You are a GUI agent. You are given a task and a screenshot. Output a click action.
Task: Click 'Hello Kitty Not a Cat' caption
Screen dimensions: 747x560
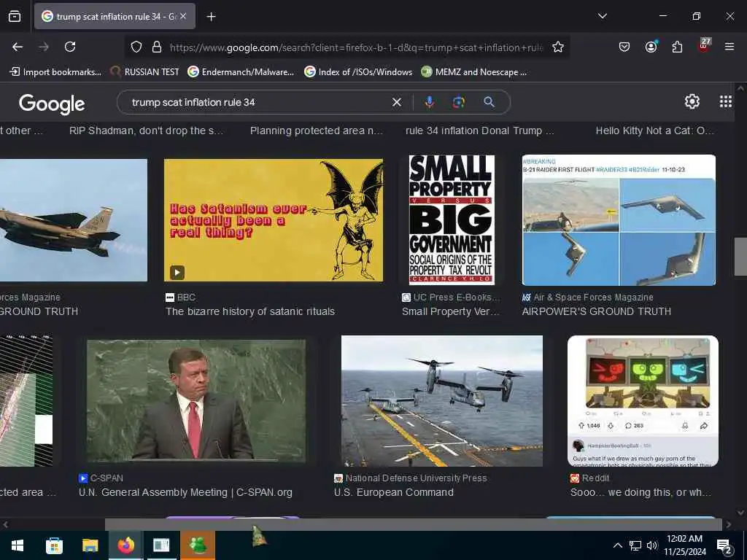[x=655, y=131]
